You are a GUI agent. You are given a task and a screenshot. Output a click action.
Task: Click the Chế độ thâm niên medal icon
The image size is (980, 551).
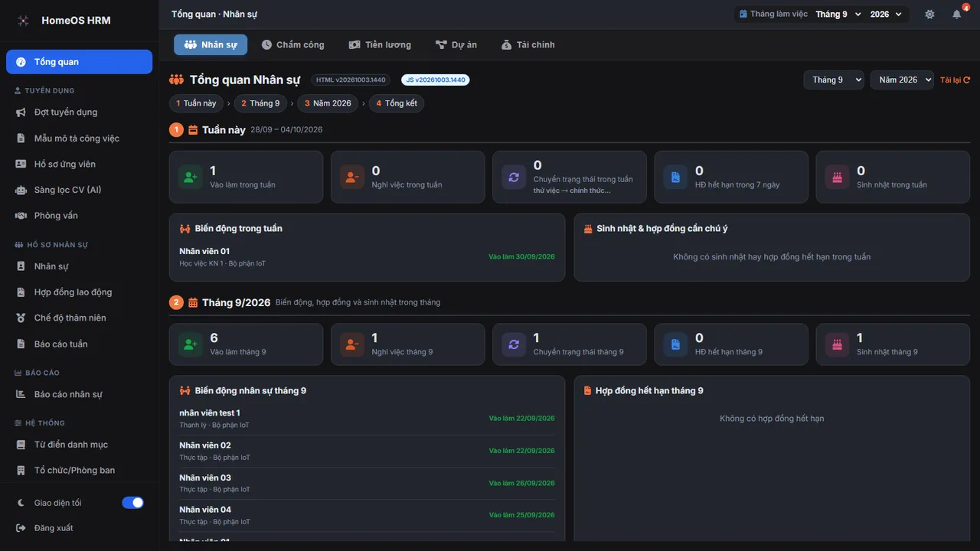(x=21, y=318)
